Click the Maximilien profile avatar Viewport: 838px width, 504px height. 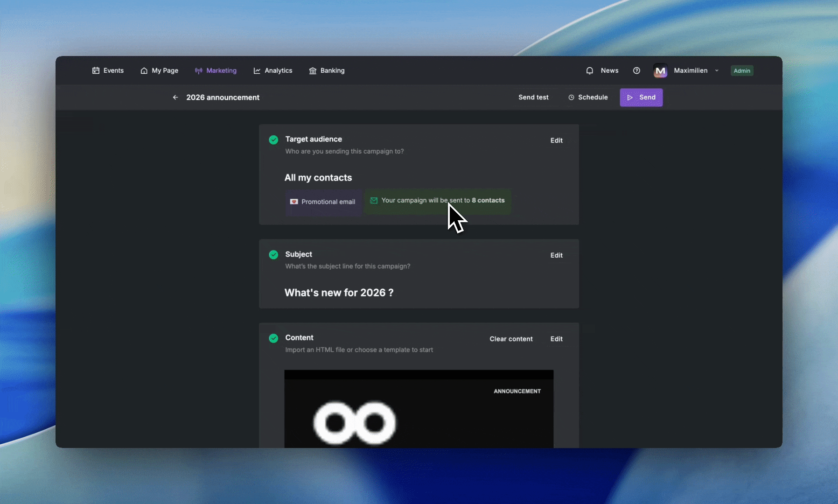click(660, 70)
